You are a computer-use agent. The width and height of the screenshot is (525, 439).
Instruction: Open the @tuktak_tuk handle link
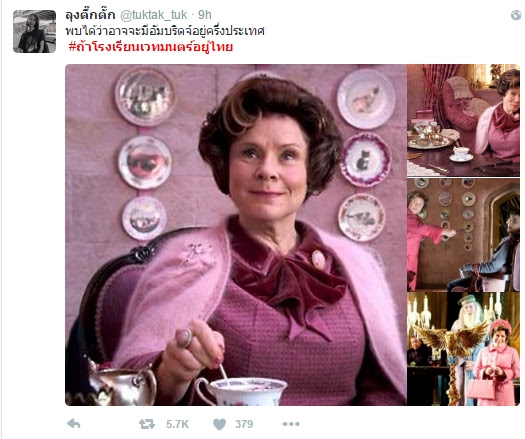tap(154, 15)
